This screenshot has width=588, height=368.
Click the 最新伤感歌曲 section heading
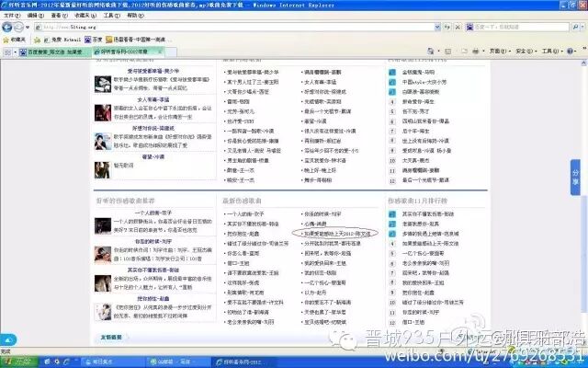(242, 201)
